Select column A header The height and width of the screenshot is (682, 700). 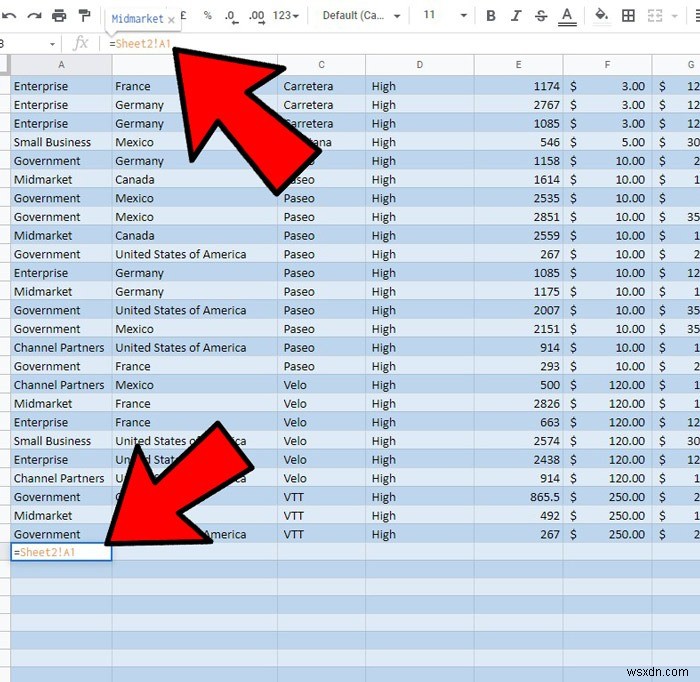61,65
